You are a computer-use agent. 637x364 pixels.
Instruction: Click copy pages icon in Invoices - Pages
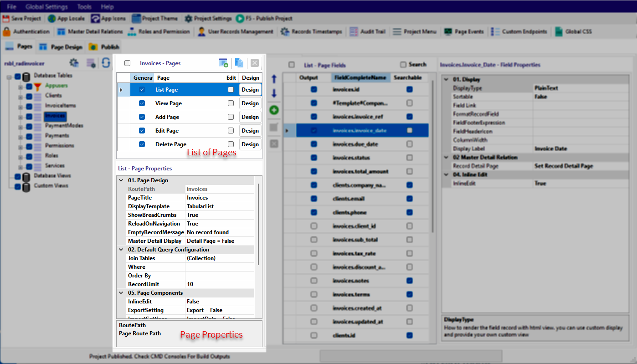[x=239, y=63]
